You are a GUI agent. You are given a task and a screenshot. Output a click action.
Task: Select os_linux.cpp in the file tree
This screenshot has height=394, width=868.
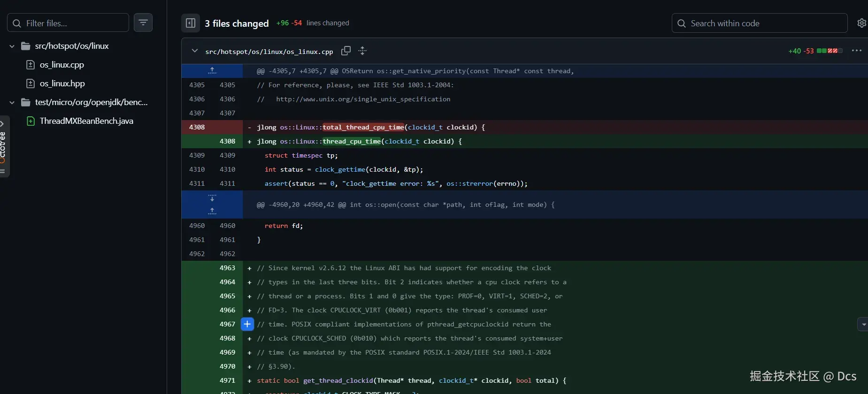click(62, 65)
